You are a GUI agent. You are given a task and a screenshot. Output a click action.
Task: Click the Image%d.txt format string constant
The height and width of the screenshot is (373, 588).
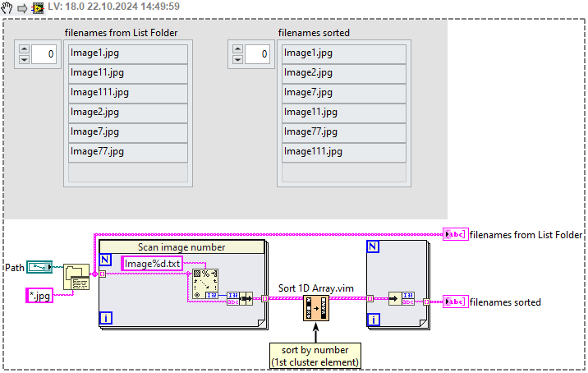click(x=152, y=264)
